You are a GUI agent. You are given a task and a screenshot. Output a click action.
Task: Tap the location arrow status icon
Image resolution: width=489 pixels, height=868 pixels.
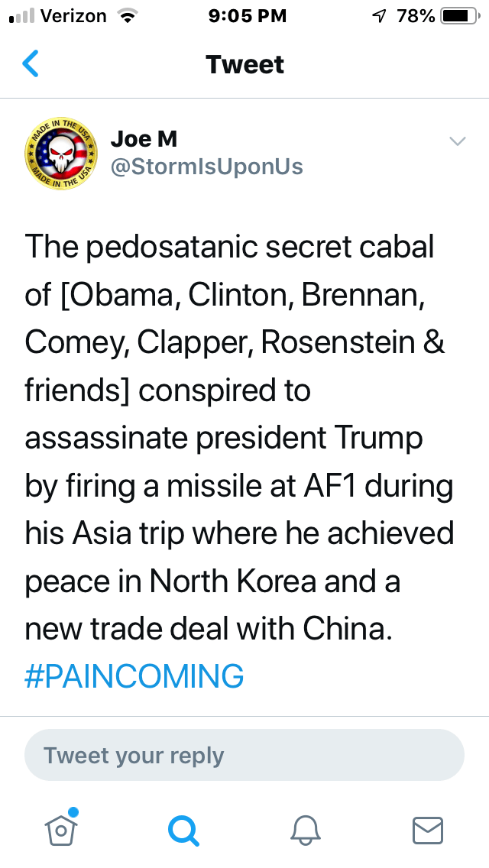377,15
